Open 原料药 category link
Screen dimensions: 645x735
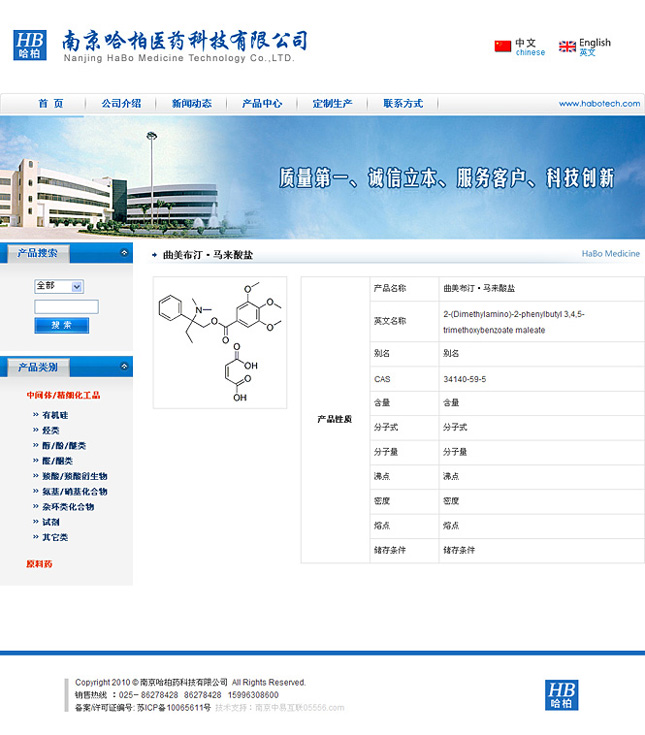39,564
